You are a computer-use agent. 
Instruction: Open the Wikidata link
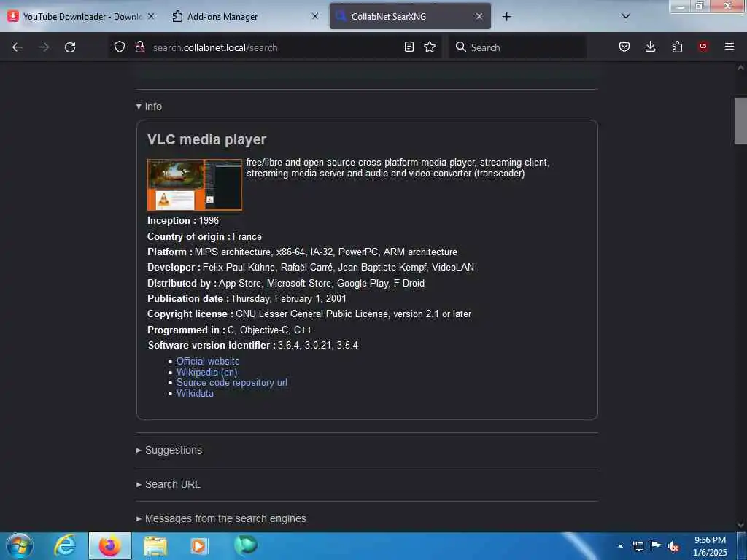[x=195, y=393]
